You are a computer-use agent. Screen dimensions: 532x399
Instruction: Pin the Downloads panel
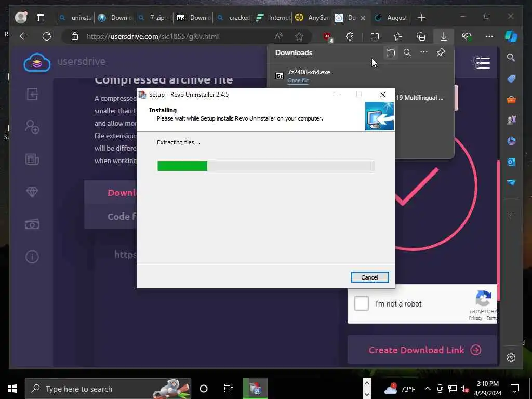[441, 52]
